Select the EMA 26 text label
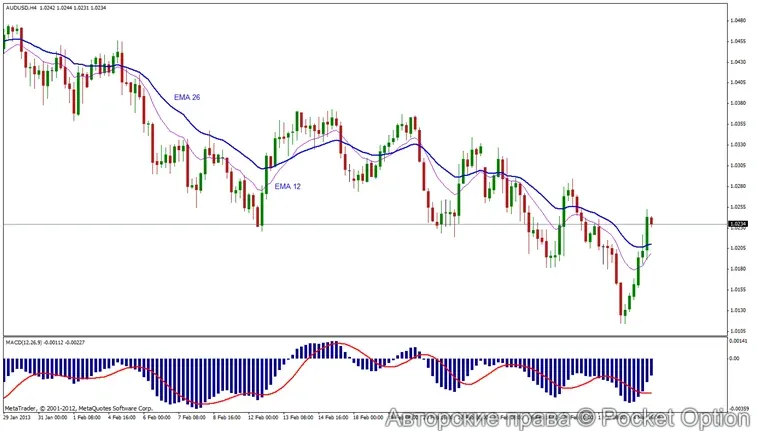 (x=187, y=97)
